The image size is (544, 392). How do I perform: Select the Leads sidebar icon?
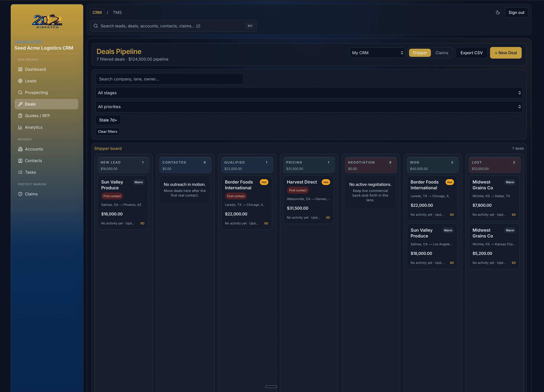21,81
